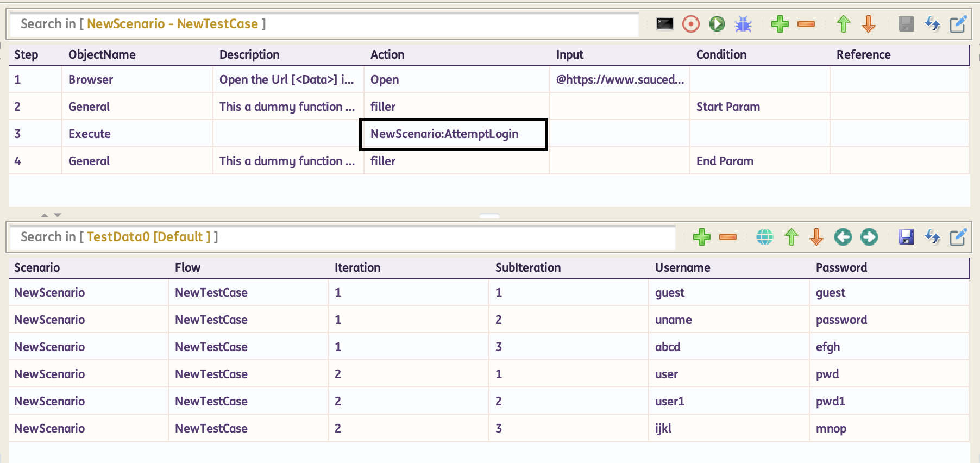Click teal left arrow circle in data toolbar
Screen dimensions: 980x463
point(843,237)
